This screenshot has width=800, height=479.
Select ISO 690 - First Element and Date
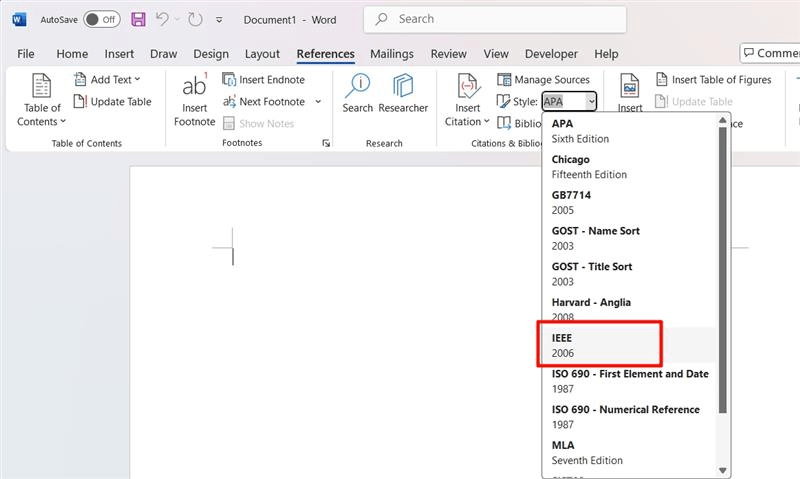click(x=629, y=381)
